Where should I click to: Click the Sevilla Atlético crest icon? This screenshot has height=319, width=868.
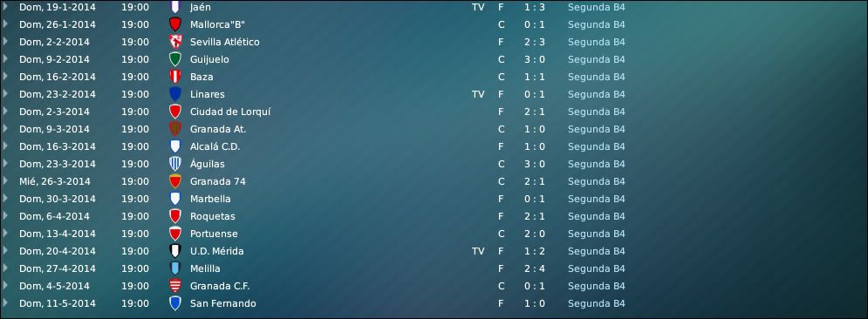coord(175,42)
